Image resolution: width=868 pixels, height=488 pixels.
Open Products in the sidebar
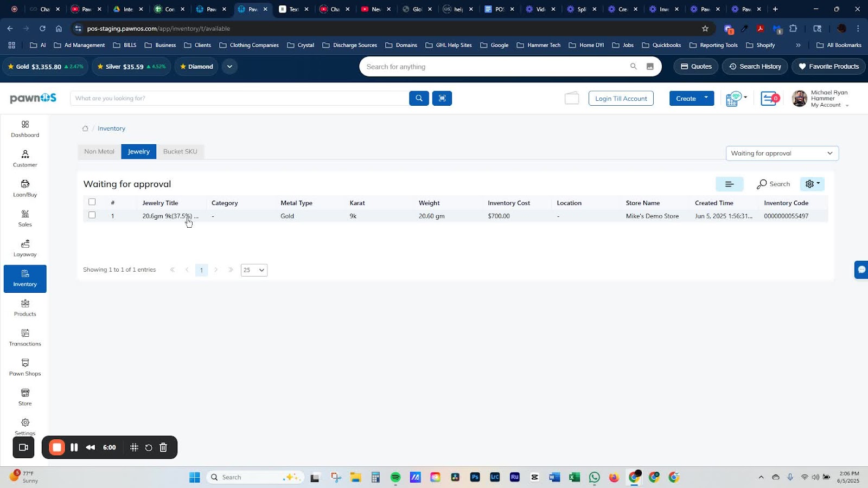(x=25, y=308)
